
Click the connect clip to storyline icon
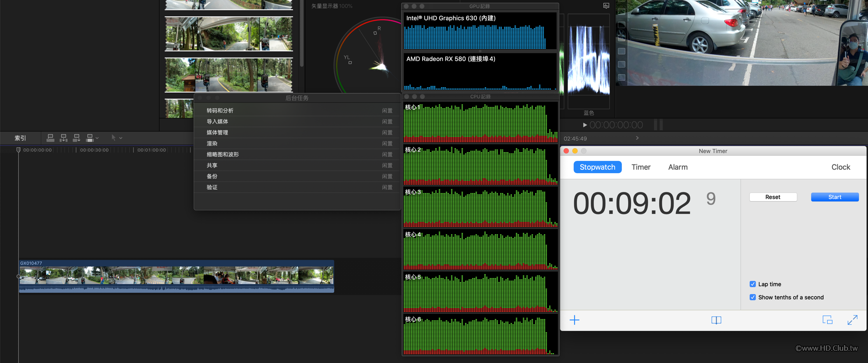(x=50, y=138)
